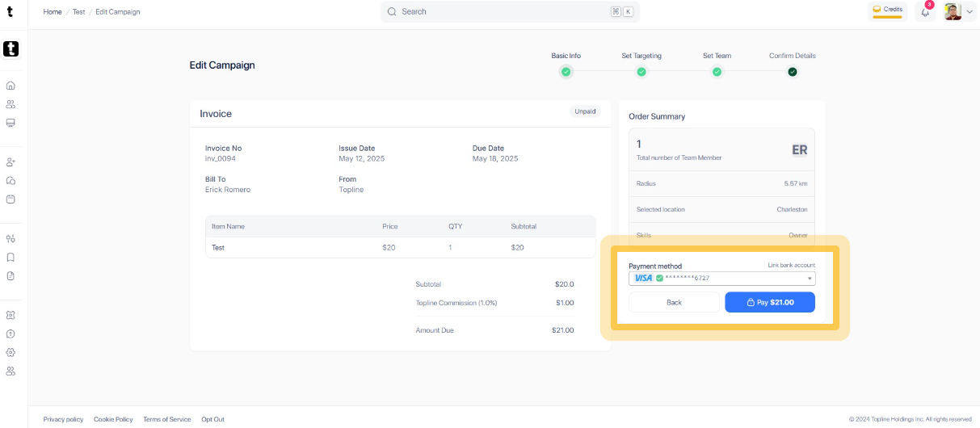Click the monitor icon in sidebar

11,123
